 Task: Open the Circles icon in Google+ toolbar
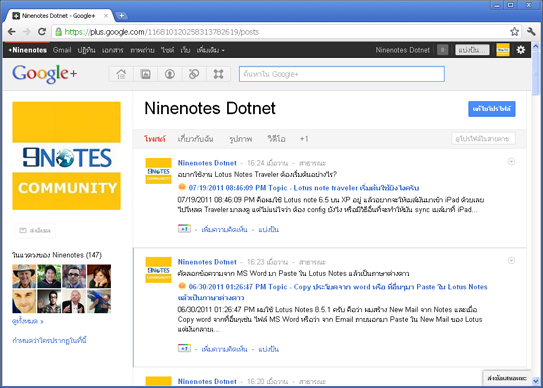point(194,74)
